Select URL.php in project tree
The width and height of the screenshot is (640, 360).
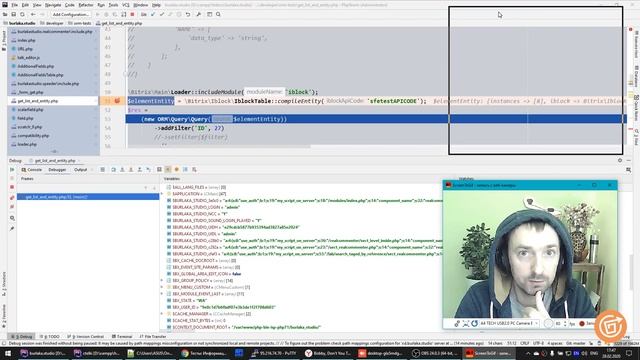coord(25,49)
